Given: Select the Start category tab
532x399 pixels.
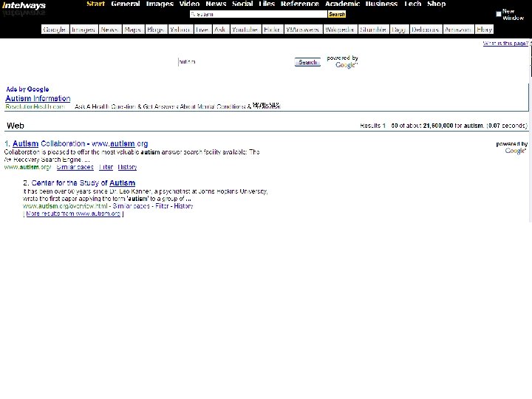Looking at the screenshot, I should pos(95,4).
